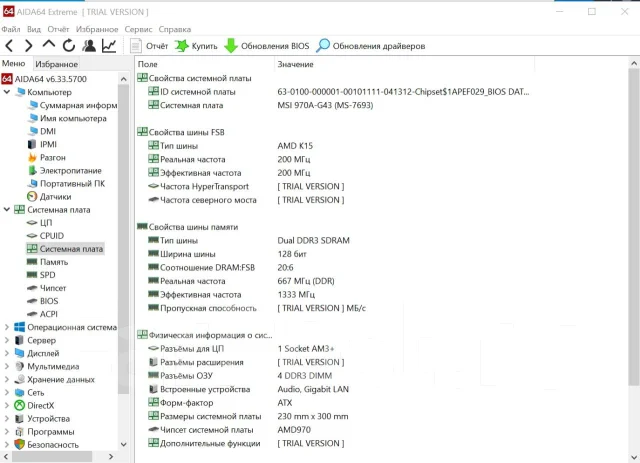Go up one level with the up arrow
Viewport: 640px width, 463px height.
(49, 44)
